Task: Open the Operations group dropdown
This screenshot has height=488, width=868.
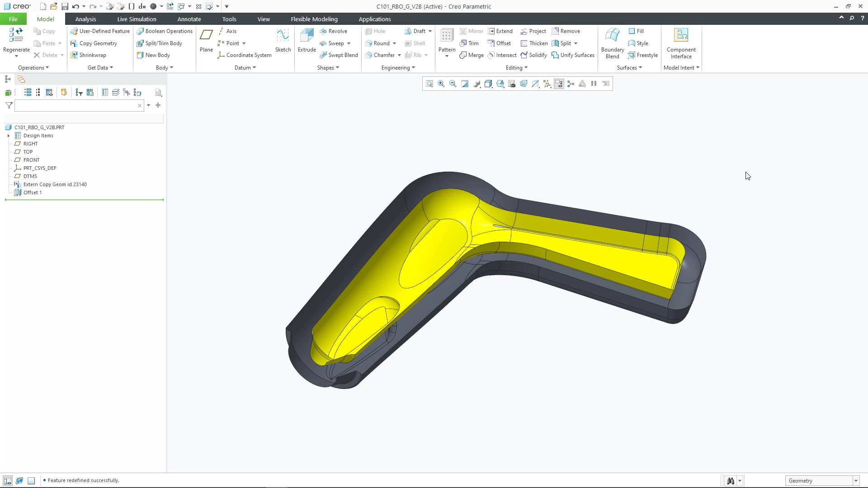Action: 33,68
